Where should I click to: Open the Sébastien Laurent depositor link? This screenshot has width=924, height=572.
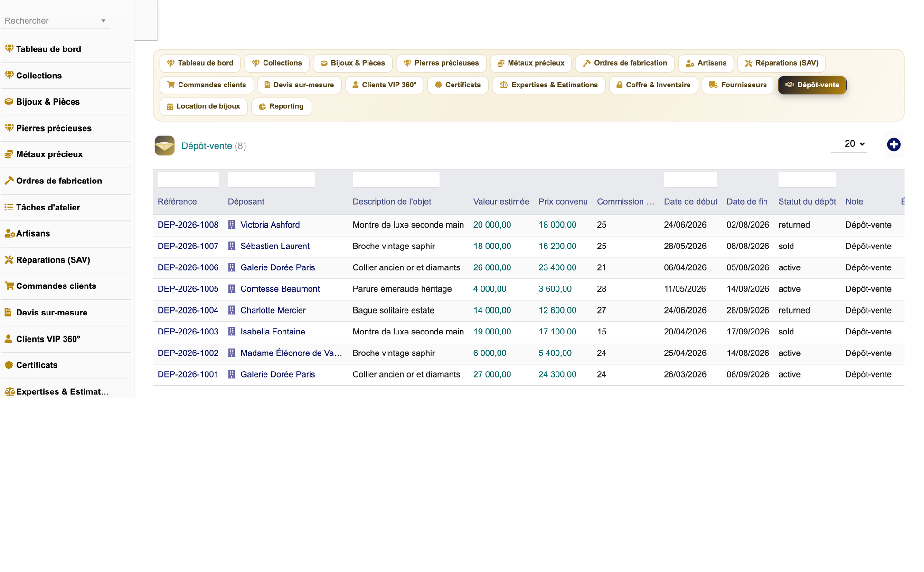coord(275,246)
